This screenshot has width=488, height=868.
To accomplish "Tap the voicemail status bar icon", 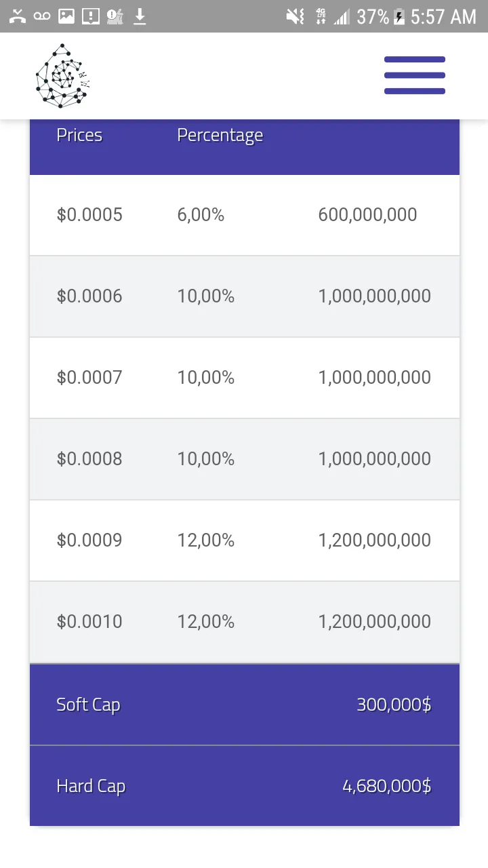I will (42, 16).
